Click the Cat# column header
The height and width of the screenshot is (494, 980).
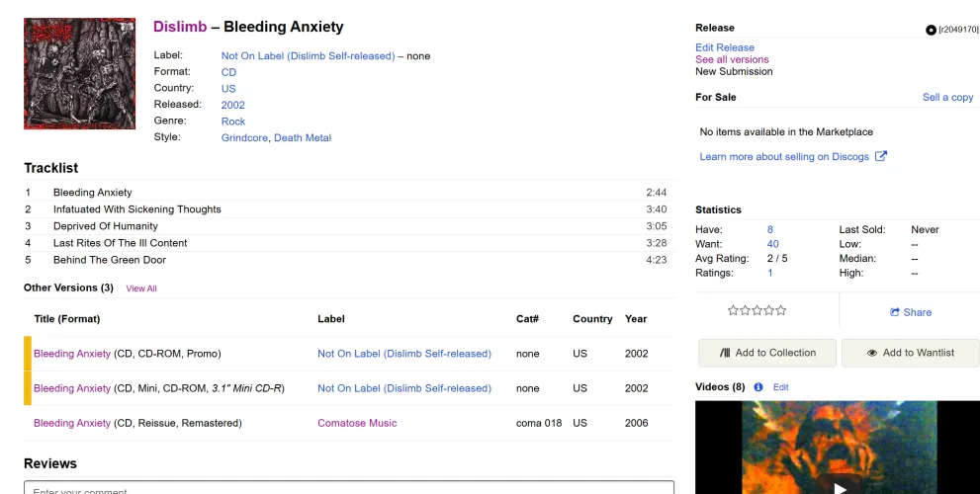(527, 318)
